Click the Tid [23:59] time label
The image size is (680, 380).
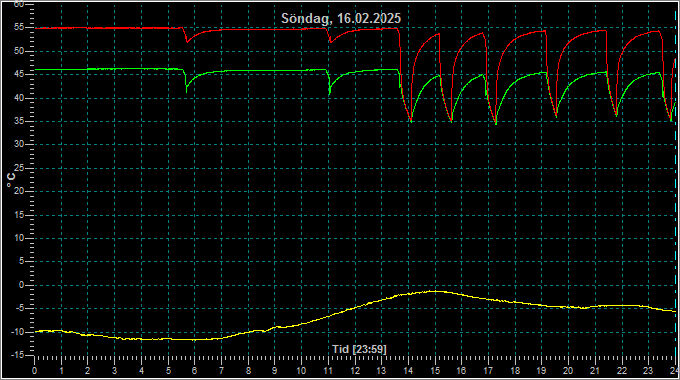[x=359, y=349]
